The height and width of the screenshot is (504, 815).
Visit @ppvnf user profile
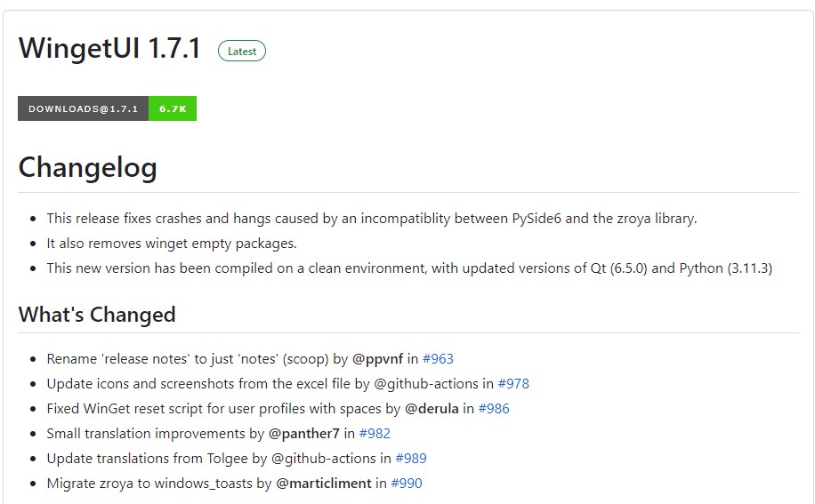[x=377, y=358]
